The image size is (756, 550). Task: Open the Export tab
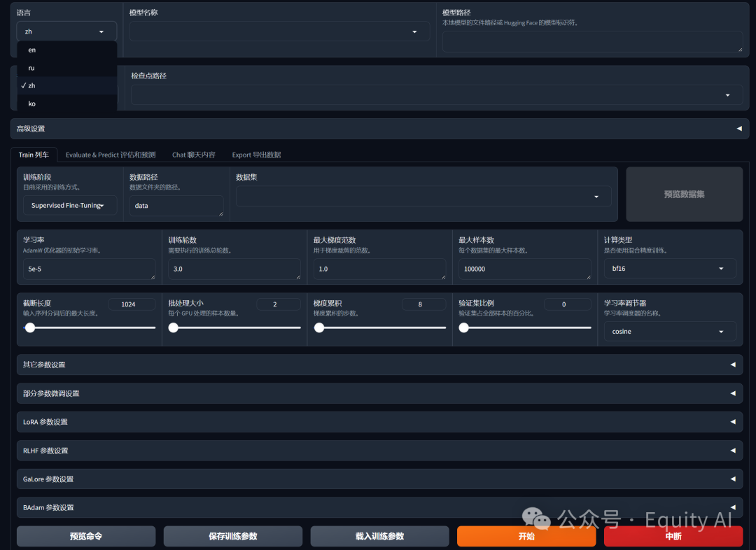click(x=256, y=155)
